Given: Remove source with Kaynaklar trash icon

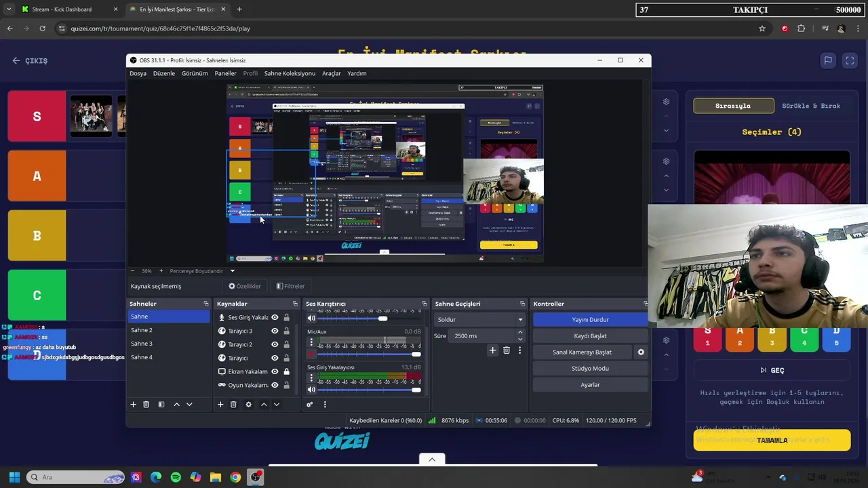Looking at the screenshot, I should tap(233, 405).
